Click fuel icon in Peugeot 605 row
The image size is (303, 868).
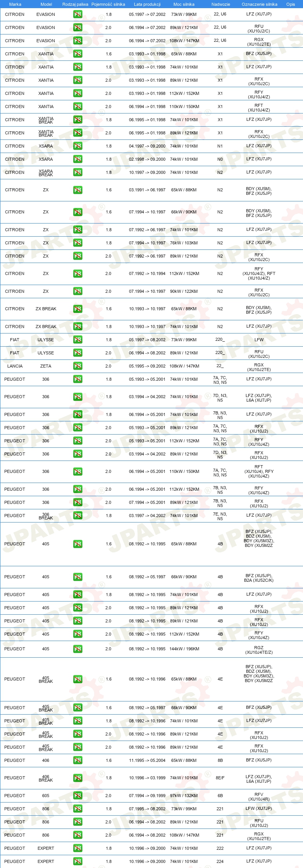click(77, 796)
